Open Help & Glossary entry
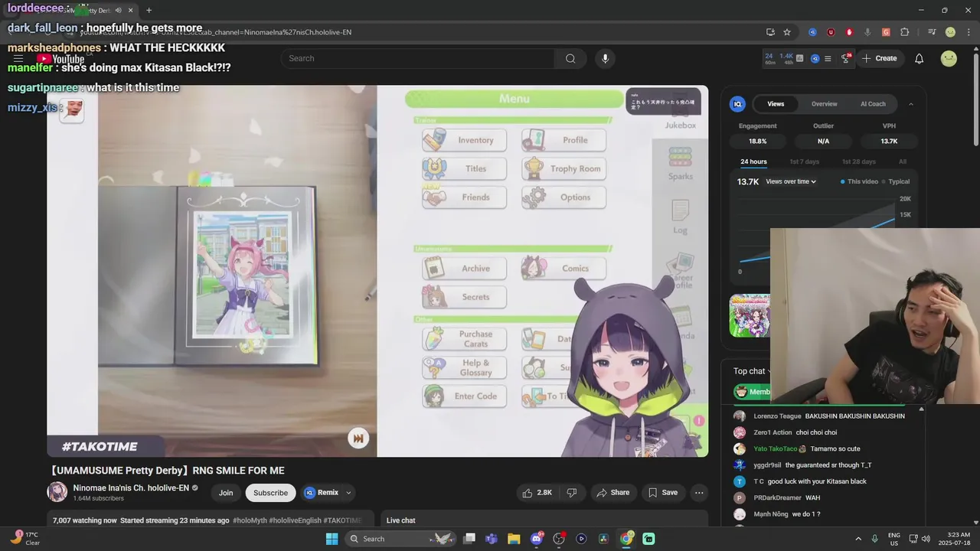The height and width of the screenshot is (551, 980). pos(464,367)
